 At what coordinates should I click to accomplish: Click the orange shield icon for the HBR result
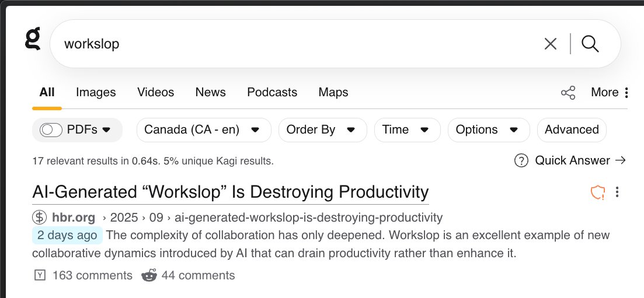(598, 192)
